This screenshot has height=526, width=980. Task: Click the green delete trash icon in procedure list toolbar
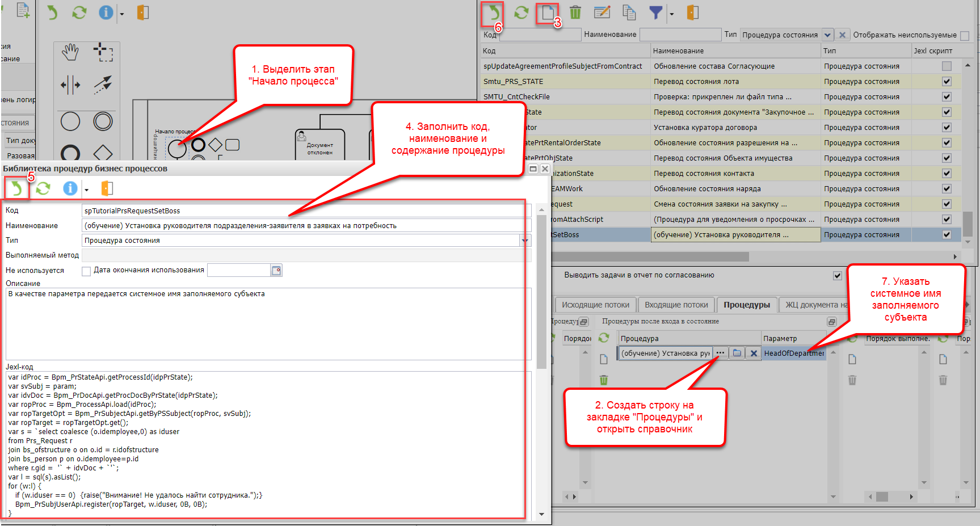pos(575,12)
